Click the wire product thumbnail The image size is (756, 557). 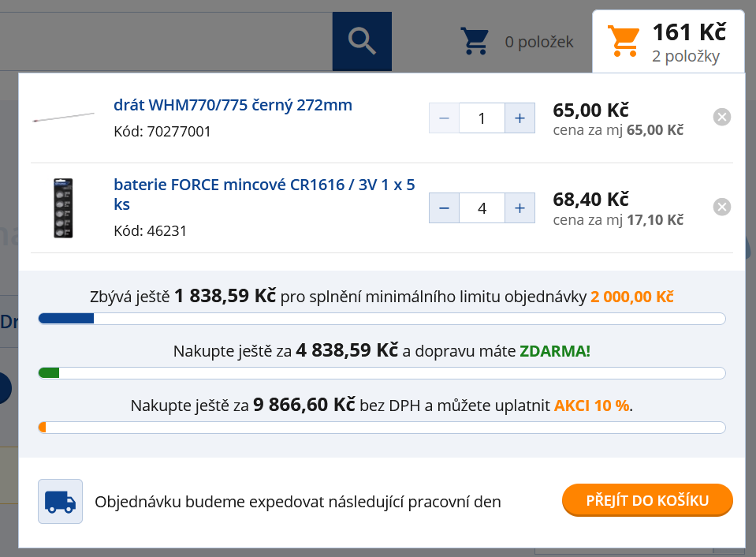(63, 118)
